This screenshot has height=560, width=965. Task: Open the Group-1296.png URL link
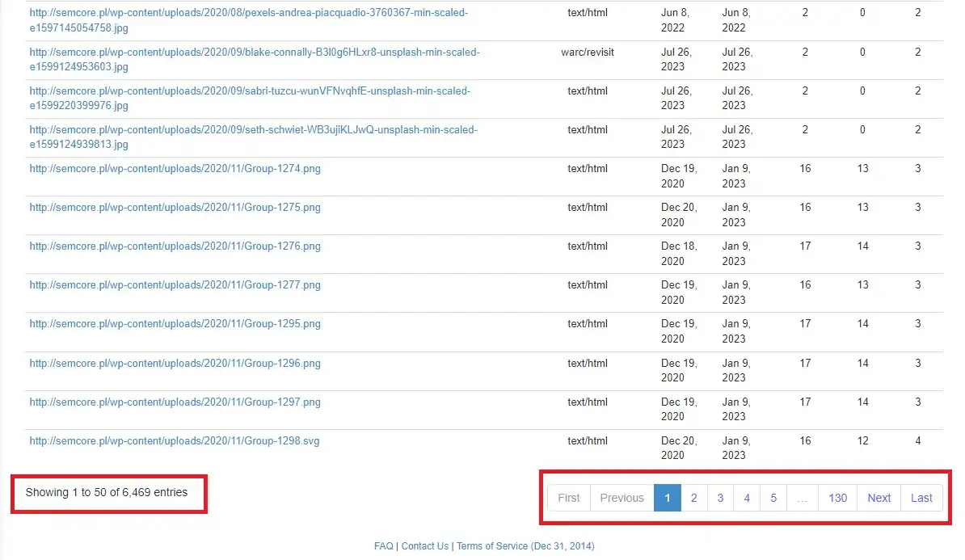[x=175, y=364]
